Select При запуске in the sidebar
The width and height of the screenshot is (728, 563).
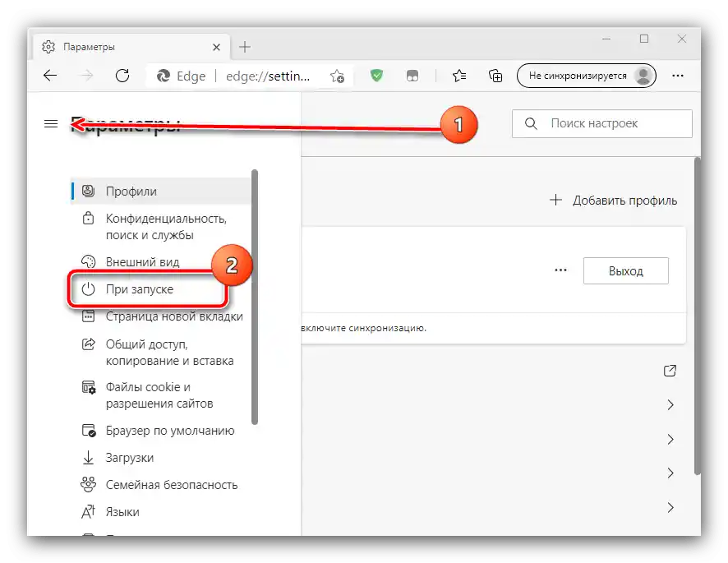[140, 289]
